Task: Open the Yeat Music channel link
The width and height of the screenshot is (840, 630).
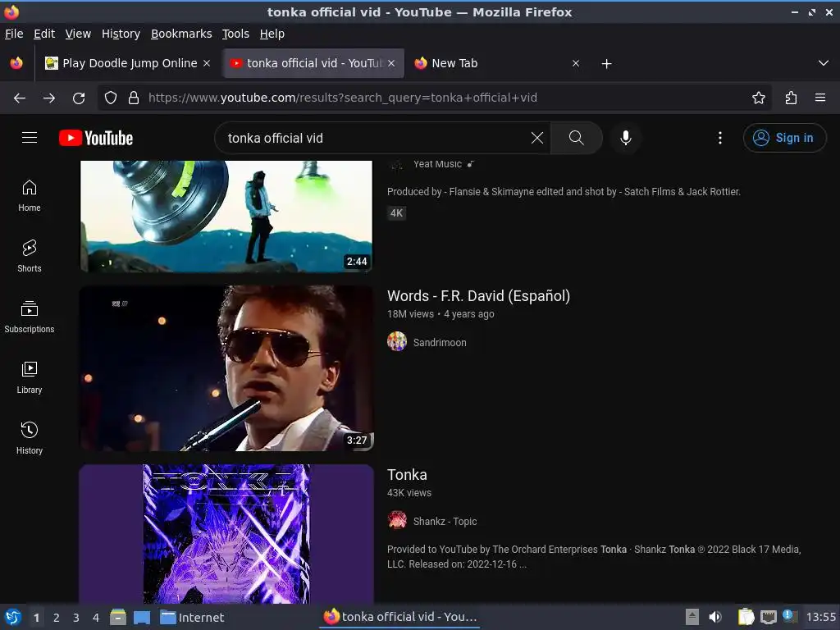Action: pyautogui.click(x=438, y=164)
